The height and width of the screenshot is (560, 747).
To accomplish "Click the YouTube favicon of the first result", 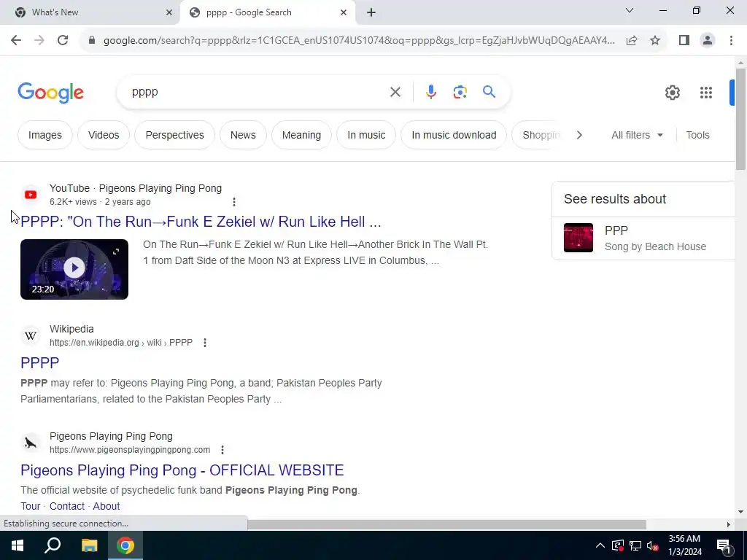I will point(31,195).
